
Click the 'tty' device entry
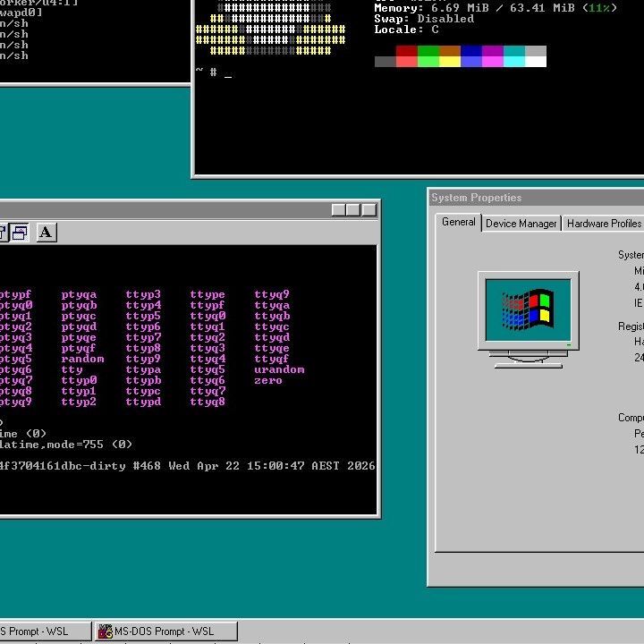click(x=72, y=369)
